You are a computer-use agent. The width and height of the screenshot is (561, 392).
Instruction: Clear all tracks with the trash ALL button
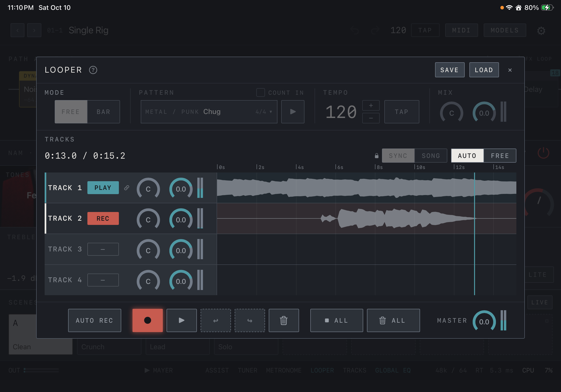coord(393,320)
